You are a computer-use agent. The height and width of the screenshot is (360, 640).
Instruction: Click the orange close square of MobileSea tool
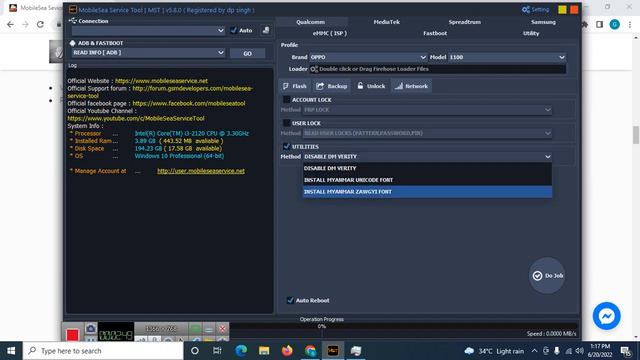coord(574,9)
